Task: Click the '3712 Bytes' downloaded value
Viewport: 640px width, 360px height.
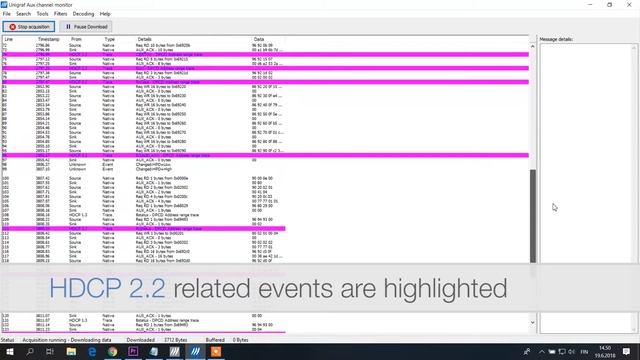Action: click(176, 340)
